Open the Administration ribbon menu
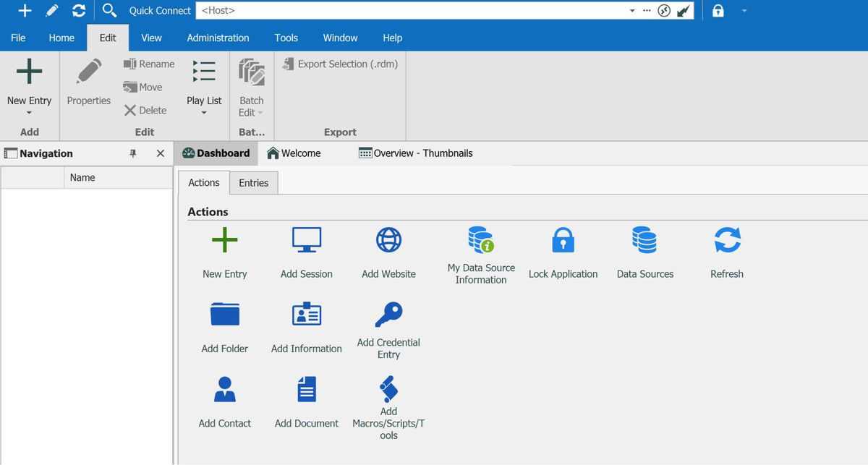This screenshot has width=868, height=465. pos(218,38)
